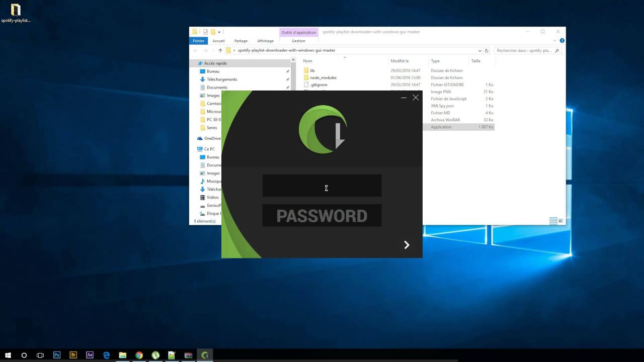Click the username field above PASSWORD

click(322, 186)
